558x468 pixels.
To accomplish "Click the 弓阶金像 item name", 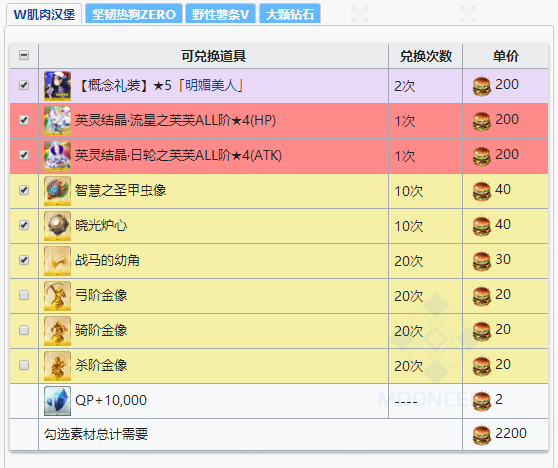I will 101,295.
